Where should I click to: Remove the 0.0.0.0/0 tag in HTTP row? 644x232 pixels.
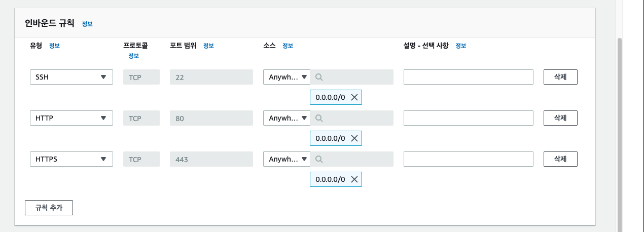click(x=354, y=138)
